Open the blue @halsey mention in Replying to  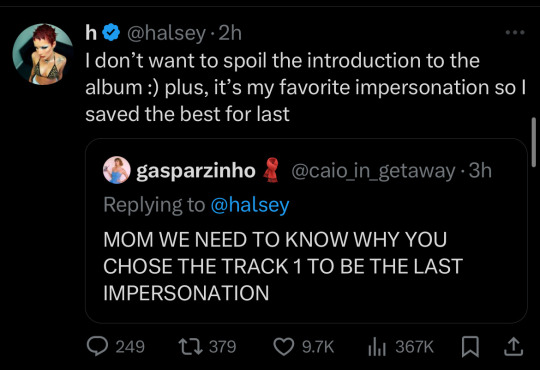pos(250,205)
